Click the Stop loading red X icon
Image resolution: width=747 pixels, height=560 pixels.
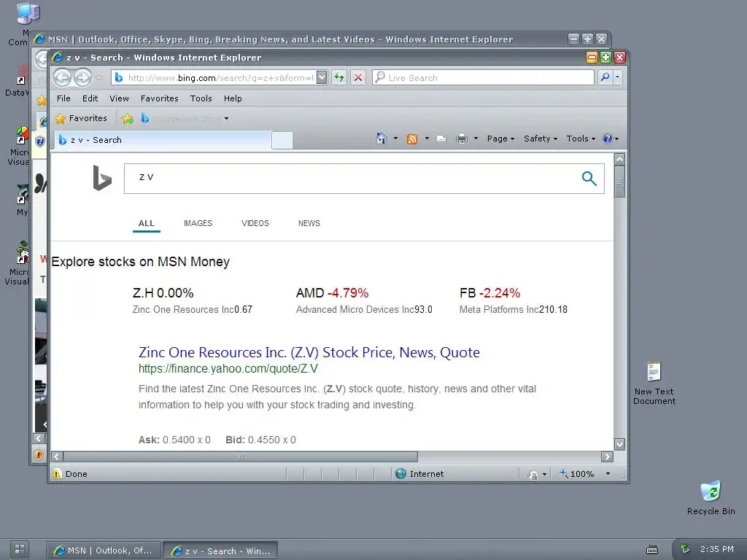[x=358, y=77]
